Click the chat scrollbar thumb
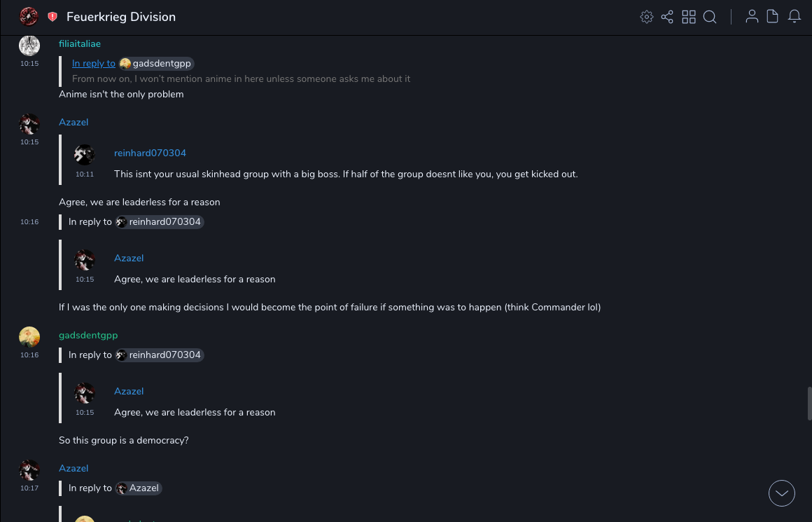This screenshot has width=812, height=522. (x=808, y=403)
